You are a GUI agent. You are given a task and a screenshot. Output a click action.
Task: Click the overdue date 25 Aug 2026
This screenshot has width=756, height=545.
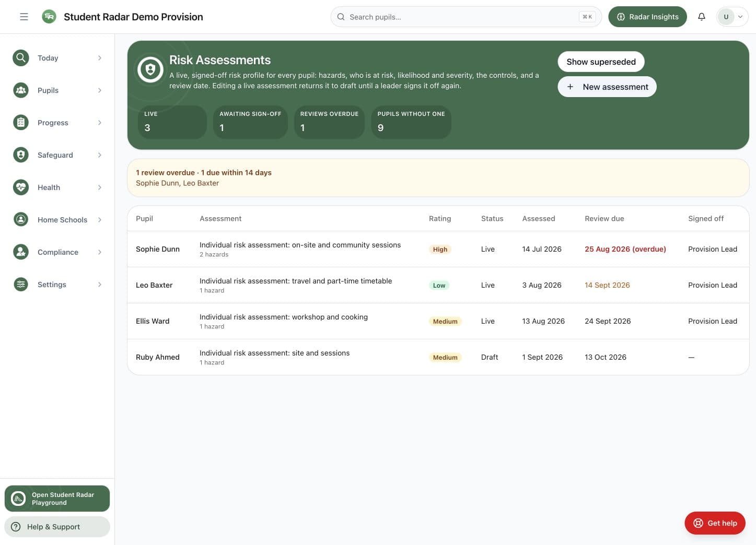[625, 249]
